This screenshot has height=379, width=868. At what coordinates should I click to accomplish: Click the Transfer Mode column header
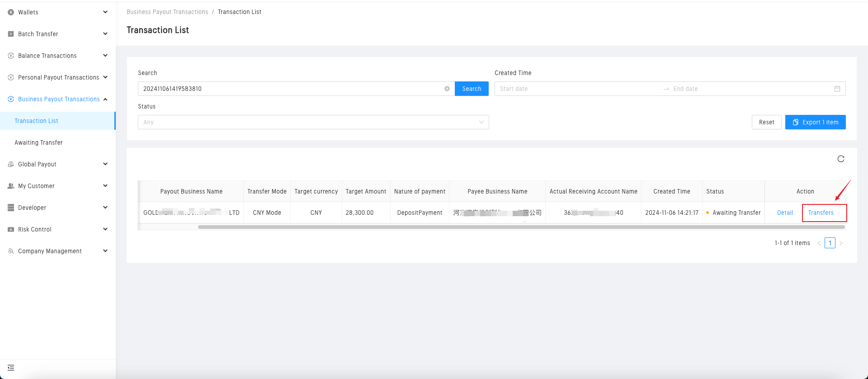pos(267,191)
